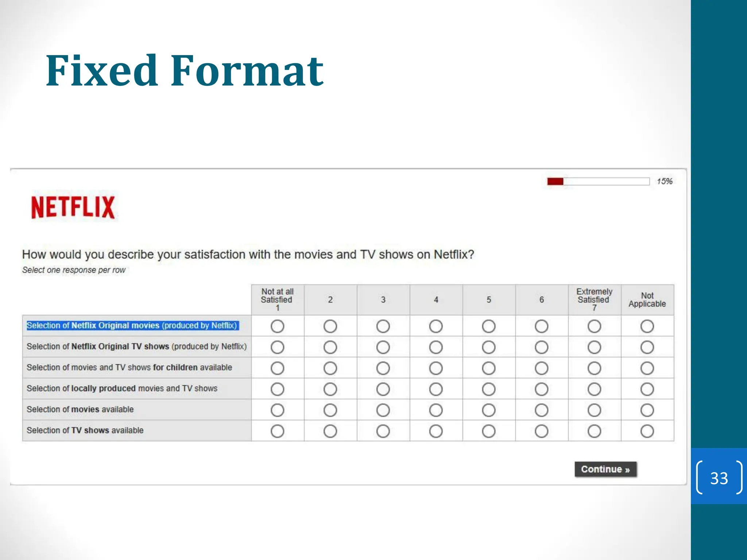Rate locally produced movies as 5
The height and width of the screenshot is (560, 747).
pos(489,389)
